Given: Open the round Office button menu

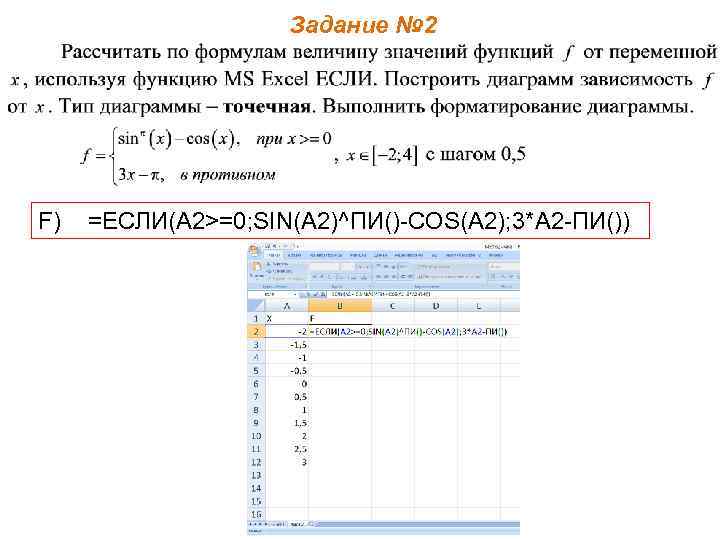Looking at the screenshot, I should 254,251.
